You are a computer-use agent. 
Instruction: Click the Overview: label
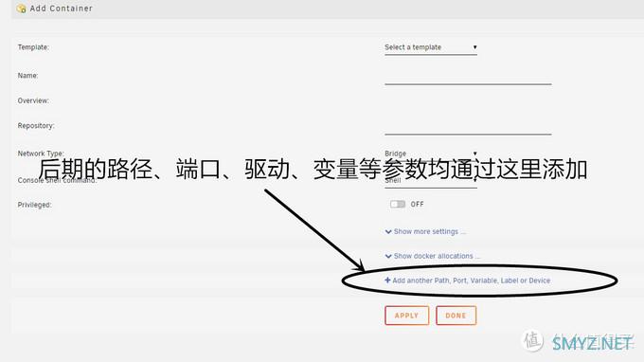[33, 100]
